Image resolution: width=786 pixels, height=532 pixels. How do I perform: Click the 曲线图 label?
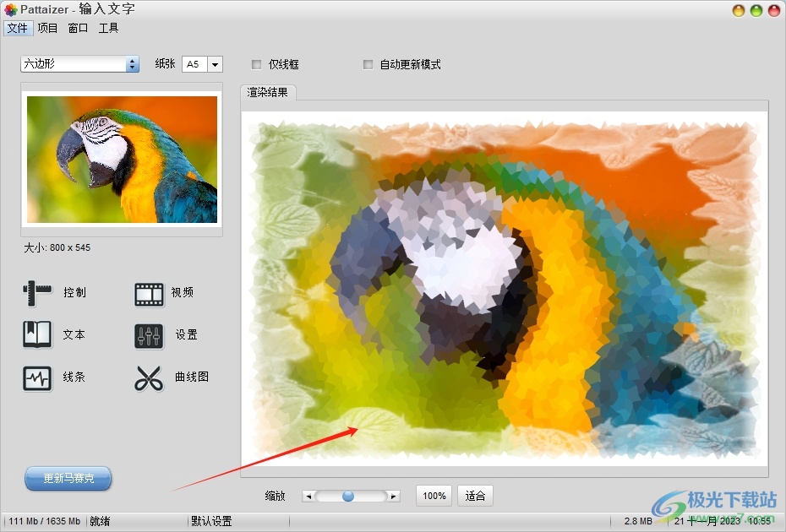pyautogui.click(x=192, y=377)
